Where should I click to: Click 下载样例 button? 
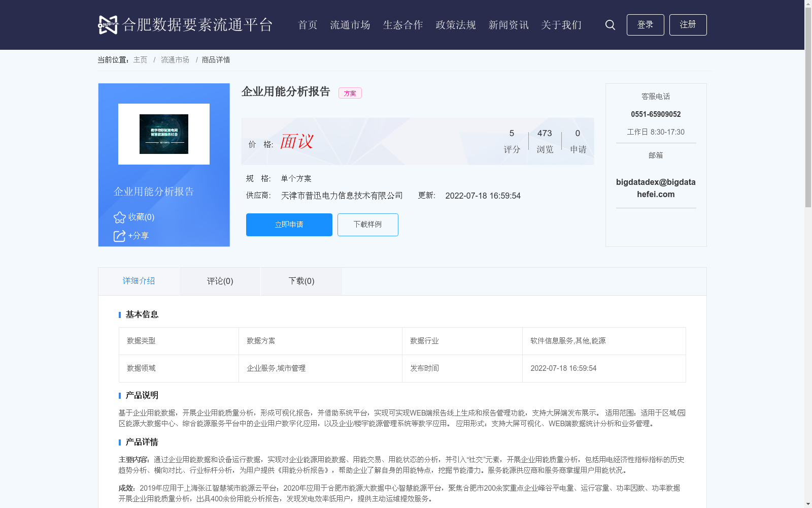[368, 225]
